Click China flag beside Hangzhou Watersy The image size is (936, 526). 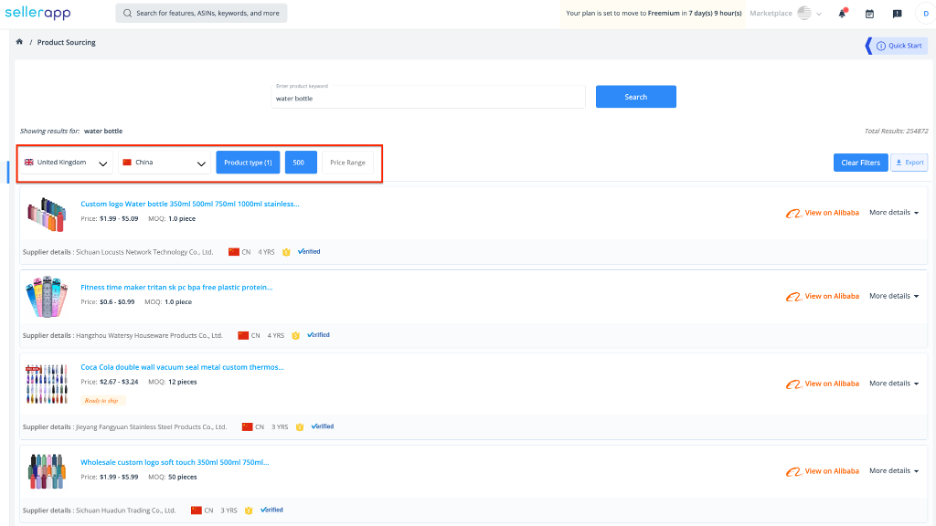tap(243, 336)
